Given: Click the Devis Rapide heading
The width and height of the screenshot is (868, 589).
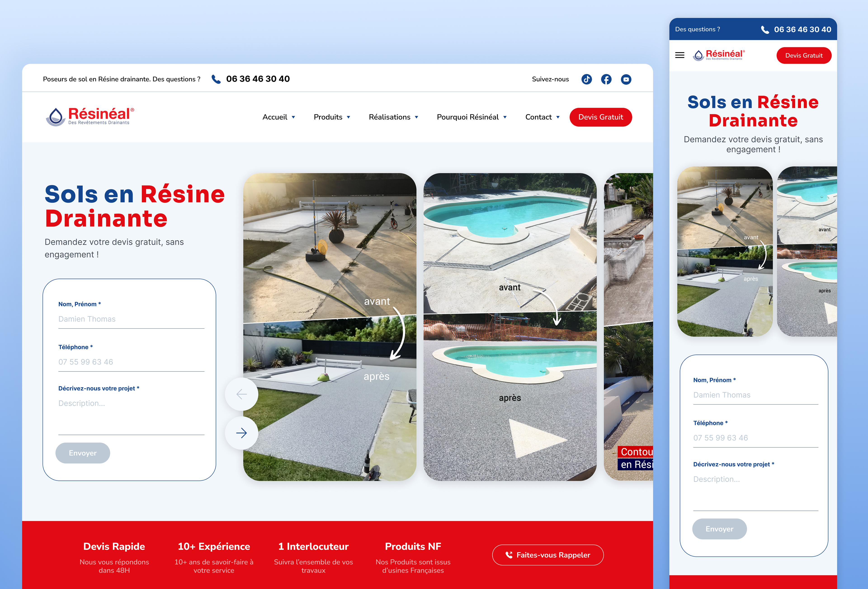Looking at the screenshot, I should pos(114,547).
